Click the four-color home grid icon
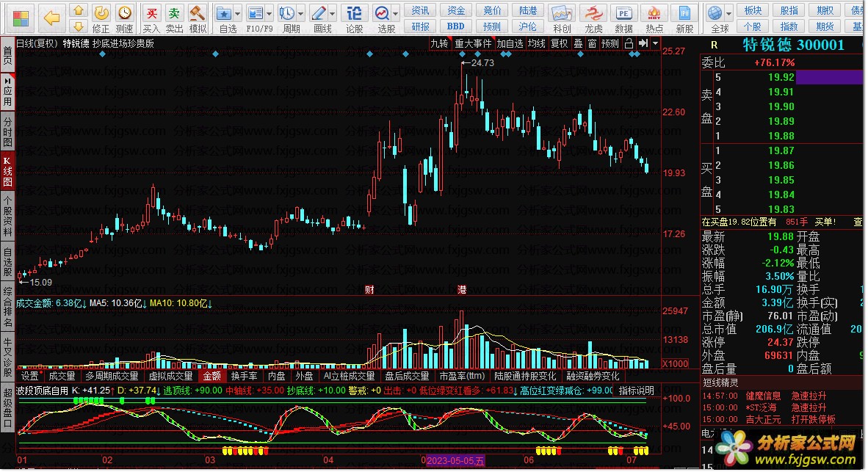 coord(21,18)
